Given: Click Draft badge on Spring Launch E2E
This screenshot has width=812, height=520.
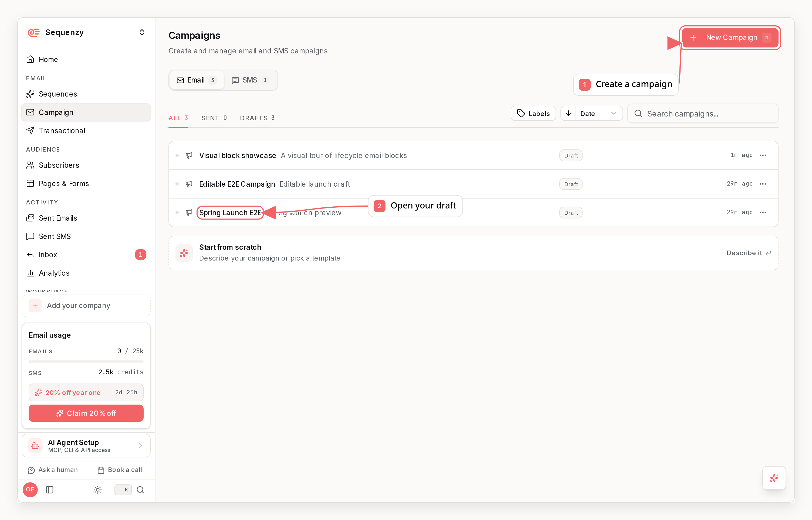Looking at the screenshot, I should pos(571,213).
